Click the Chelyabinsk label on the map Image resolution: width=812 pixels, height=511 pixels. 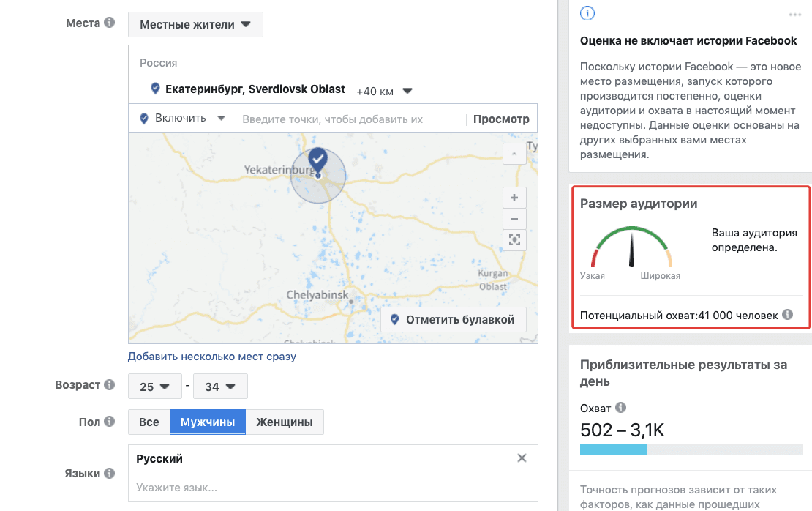pyautogui.click(x=317, y=295)
